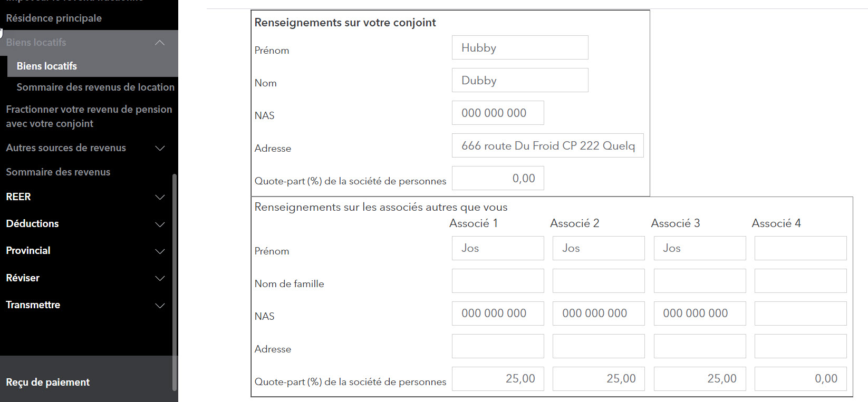Expand the Déductions section chevron

coord(160,224)
